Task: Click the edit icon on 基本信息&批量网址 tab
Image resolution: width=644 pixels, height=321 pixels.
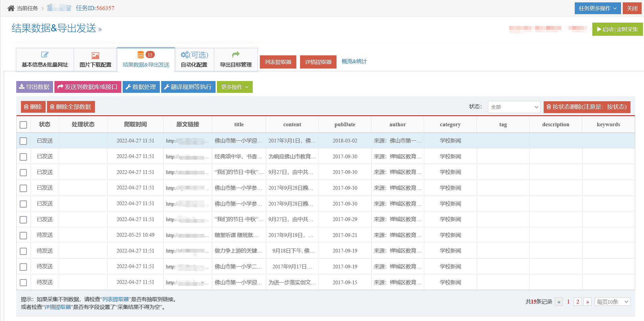Action: [x=45, y=55]
